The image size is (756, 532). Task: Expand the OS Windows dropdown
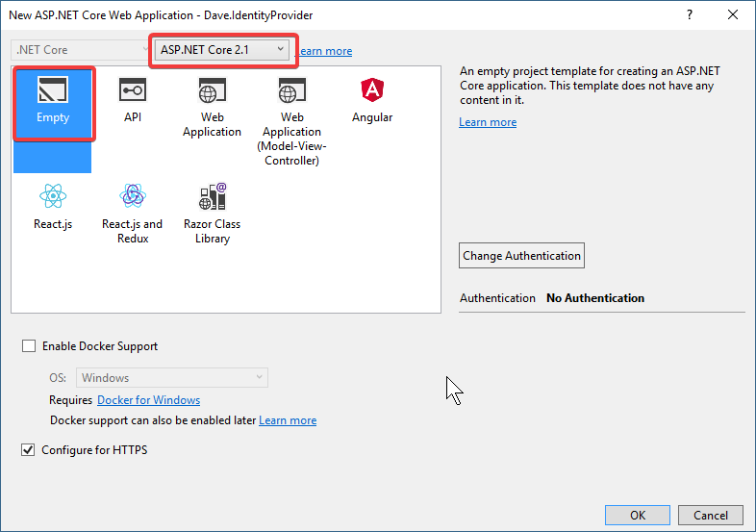coord(171,378)
